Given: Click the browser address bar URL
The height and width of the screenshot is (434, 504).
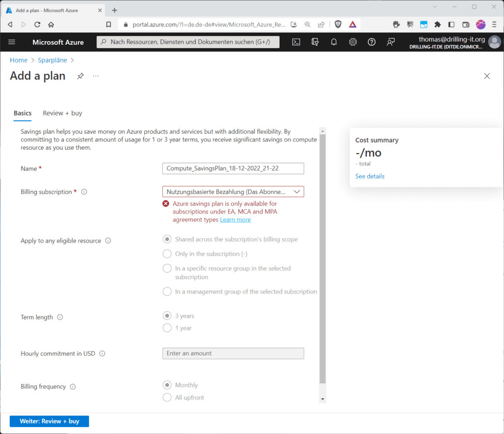Looking at the screenshot, I should click(x=209, y=25).
